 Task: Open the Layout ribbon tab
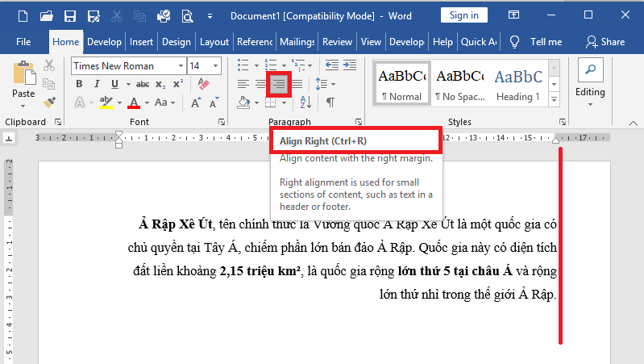214,42
